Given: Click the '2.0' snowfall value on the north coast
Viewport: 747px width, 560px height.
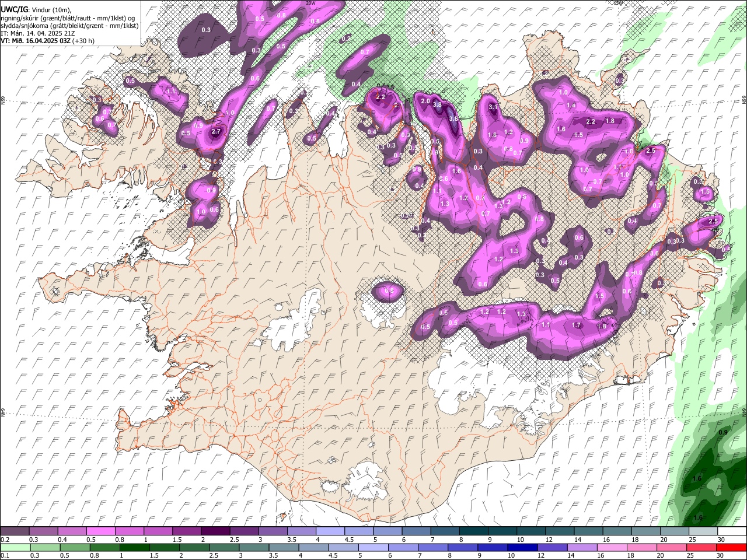Looking at the screenshot, I should tap(425, 101).
